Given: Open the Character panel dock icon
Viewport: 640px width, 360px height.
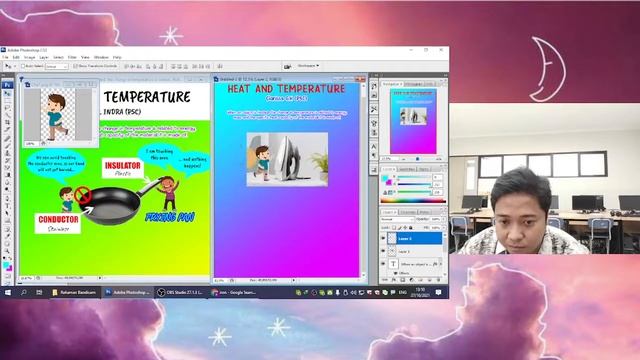Looking at the screenshot, I should [x=373, y=146].
